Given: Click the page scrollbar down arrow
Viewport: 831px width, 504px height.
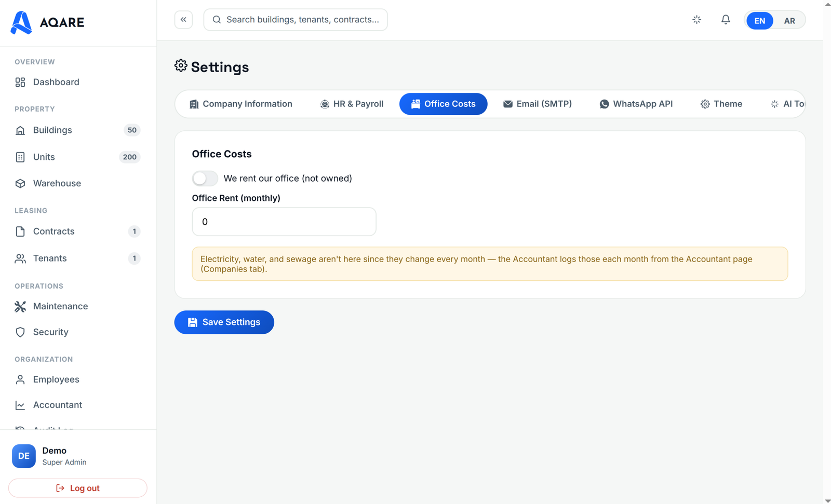Looking at the screenshot, I should 827,500.
